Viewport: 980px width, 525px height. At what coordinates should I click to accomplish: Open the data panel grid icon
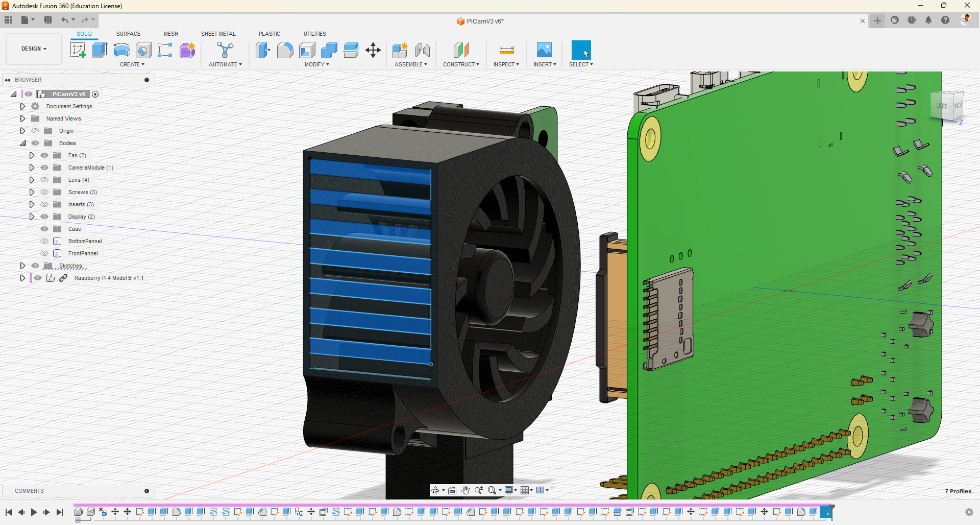coord(8,20)
